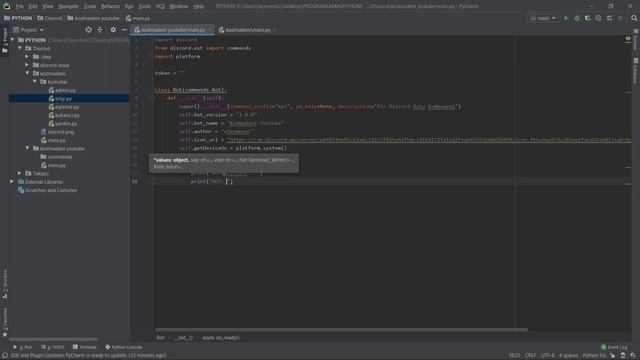Open the Structure tool window on left edge
Image resolution: width=640 pixels, height=360 pixels.
click(5, 284)
